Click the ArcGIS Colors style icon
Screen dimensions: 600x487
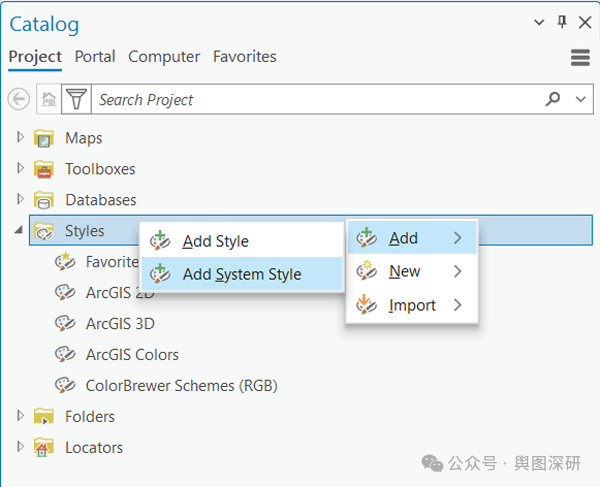click(x=65, y=355)
